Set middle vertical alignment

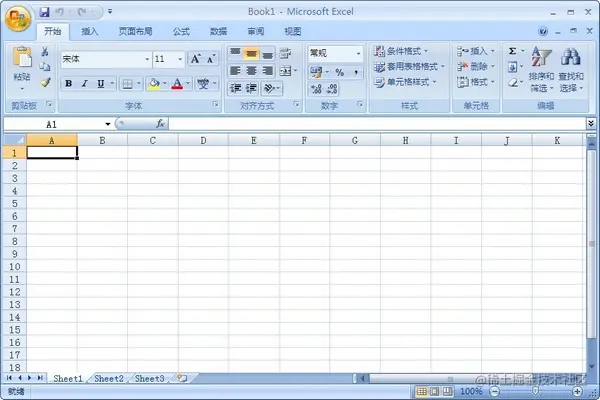[251, 53]
